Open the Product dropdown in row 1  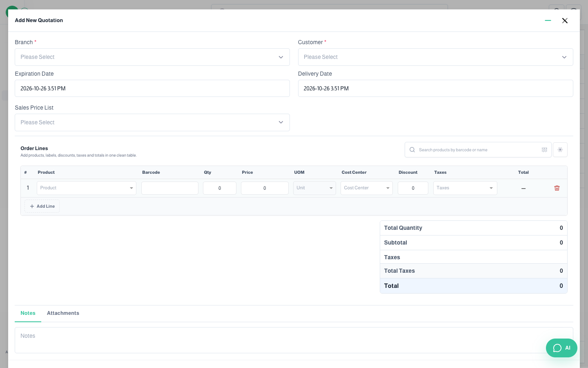tap(87, 188)
